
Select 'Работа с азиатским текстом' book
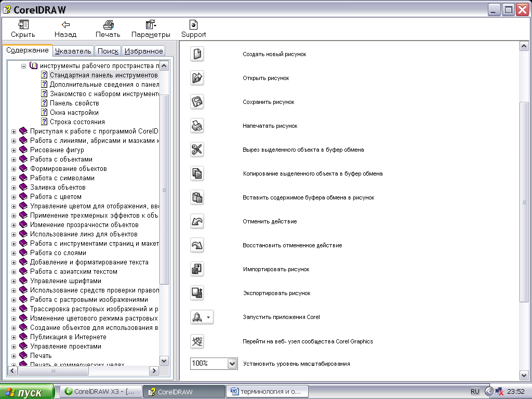pyautogui.click(x=74, y=271)
